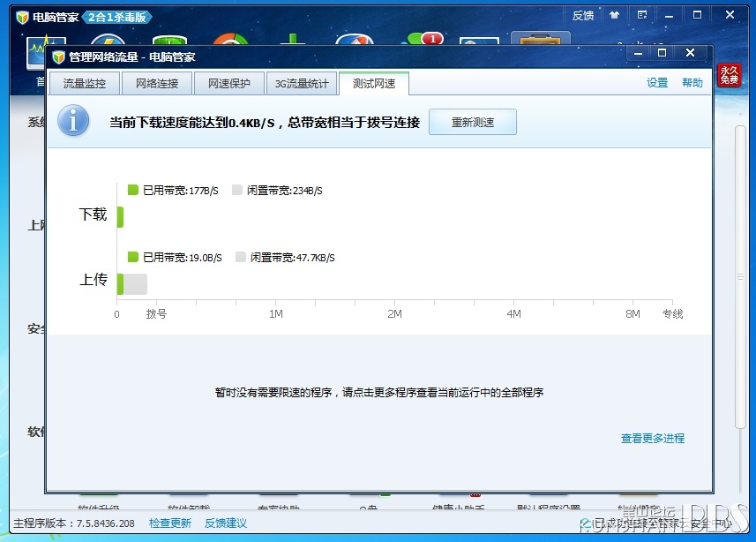Open the skin changer shirt icon
Image resolution: width=756 pixels, height=542 pixels.
tap(614, 15)
